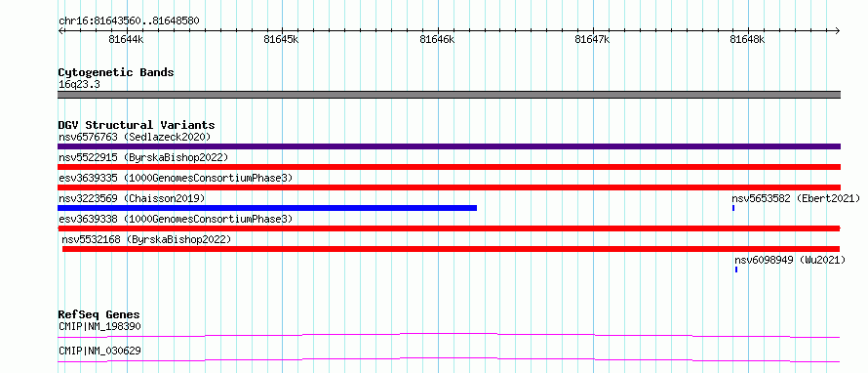This screenshot has width=868, height=373.
Task: Click the nsv5532168 (ByrskaBishop2022) label
Action: tap(146, 239)
